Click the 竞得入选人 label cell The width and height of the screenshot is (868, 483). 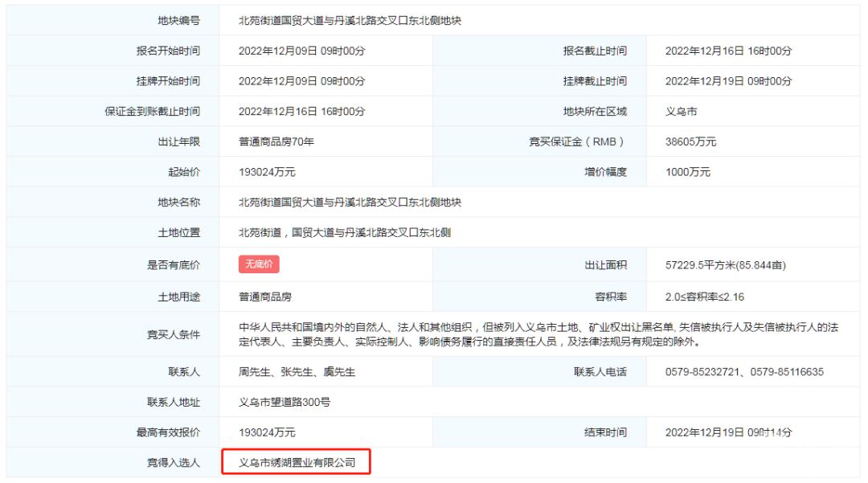[173, 463]
